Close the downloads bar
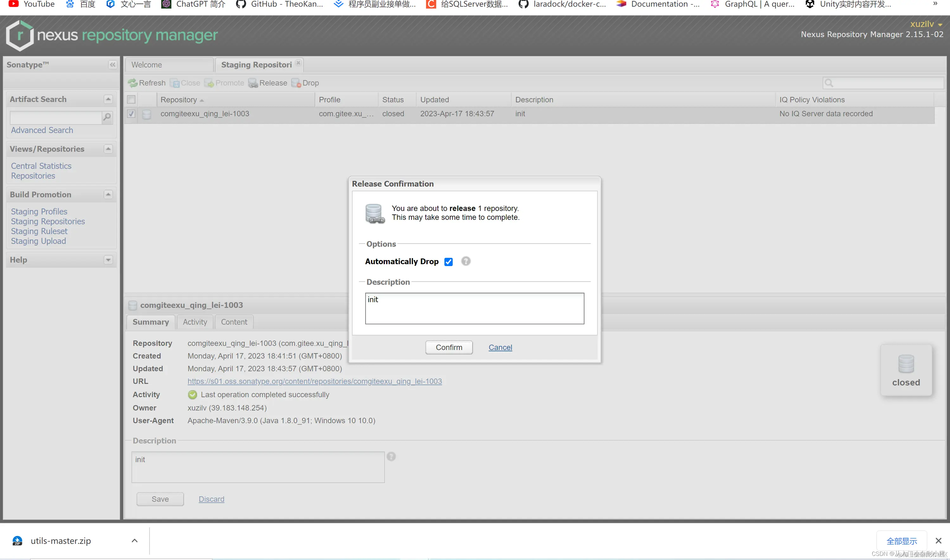The height and width of the screenshot is (560, 950). click(938, 541)
